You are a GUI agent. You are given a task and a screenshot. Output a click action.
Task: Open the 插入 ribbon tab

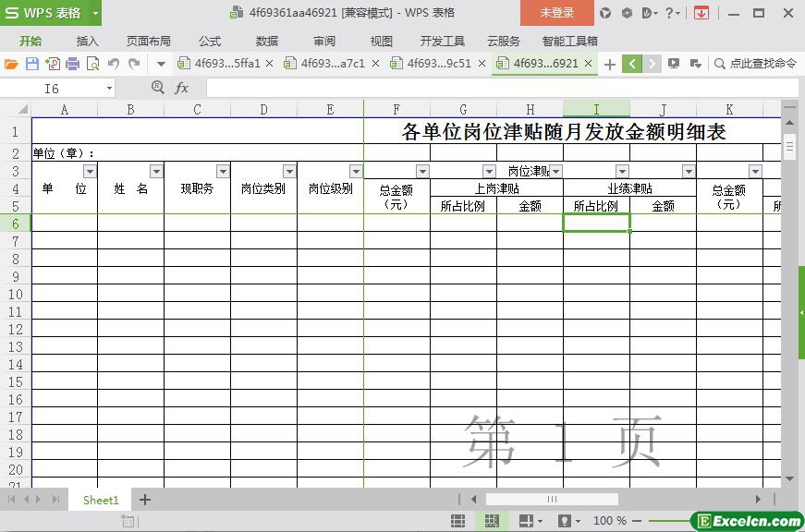(x=88, y=41)
